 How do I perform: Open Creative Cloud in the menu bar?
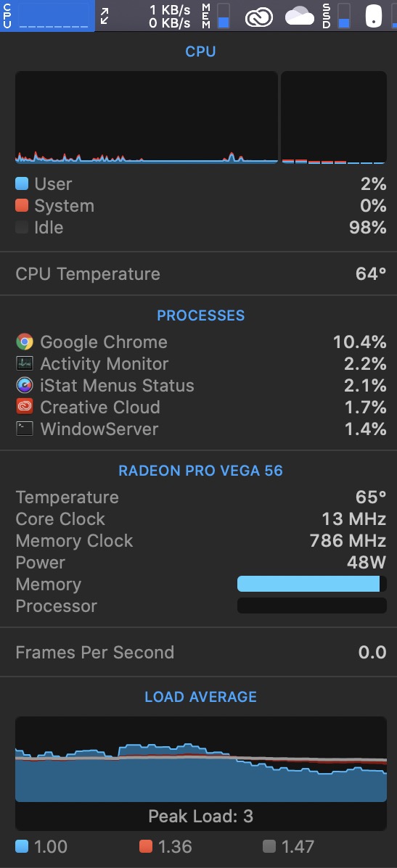tap(259, 17)
